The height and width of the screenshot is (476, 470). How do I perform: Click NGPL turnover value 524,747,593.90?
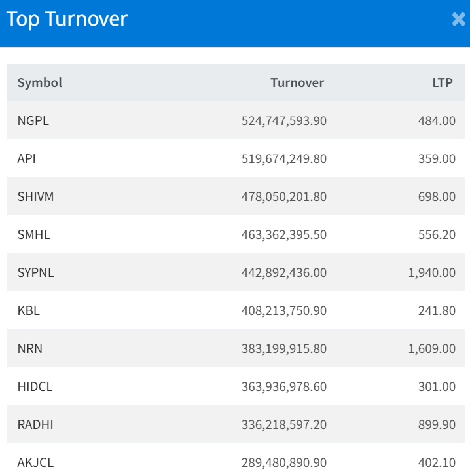tap(283, 120)
